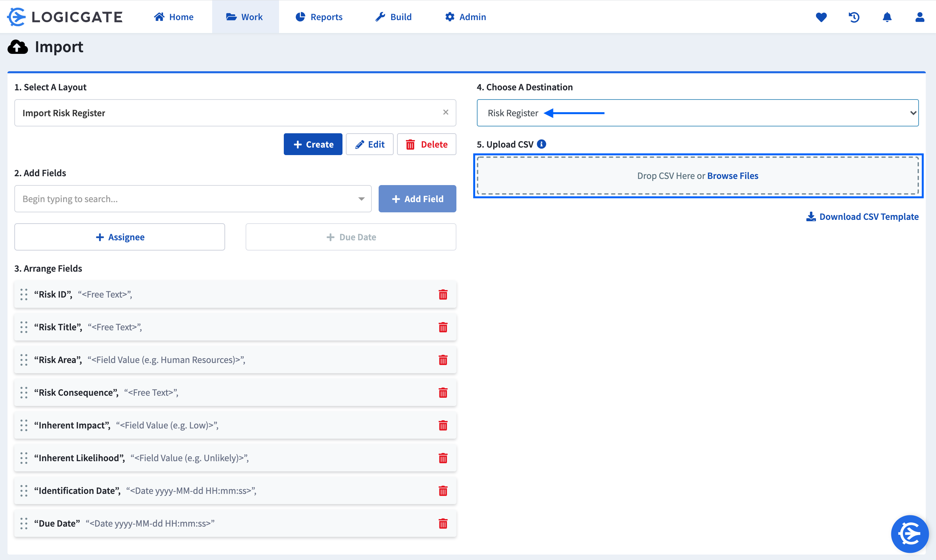Open the user profile icon
Viewport: 936px width, 560px height.
[x=920, y=17]
